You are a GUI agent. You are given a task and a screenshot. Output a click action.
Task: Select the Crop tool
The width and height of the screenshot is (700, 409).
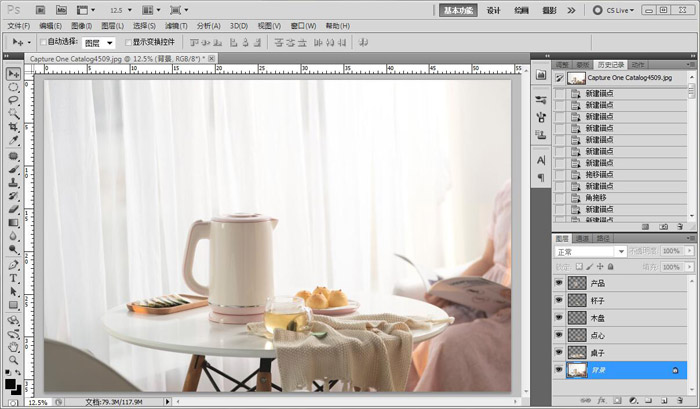point(14,128)
